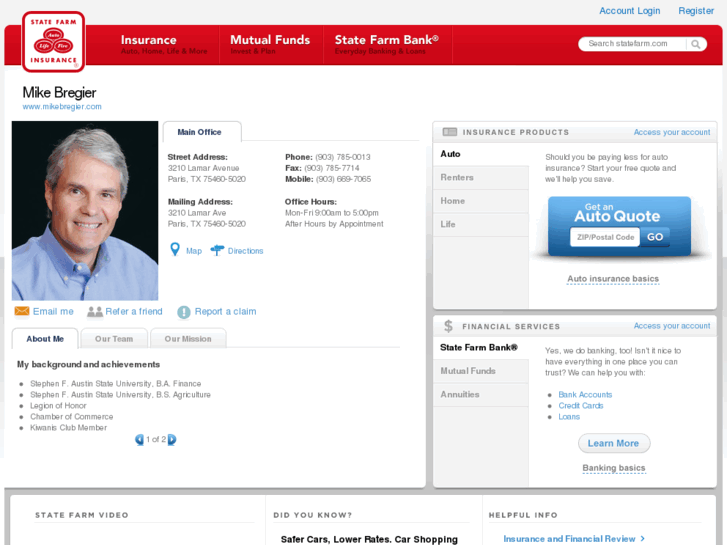Click the GO button for auto quote

pos(655,237)
